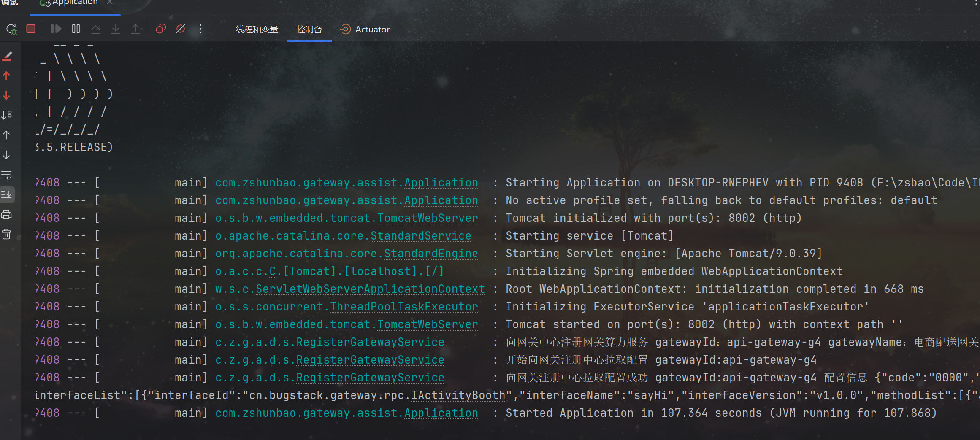The image size is (980, 440).
Task: Resume program execution
Action: (x=56, y=29)
